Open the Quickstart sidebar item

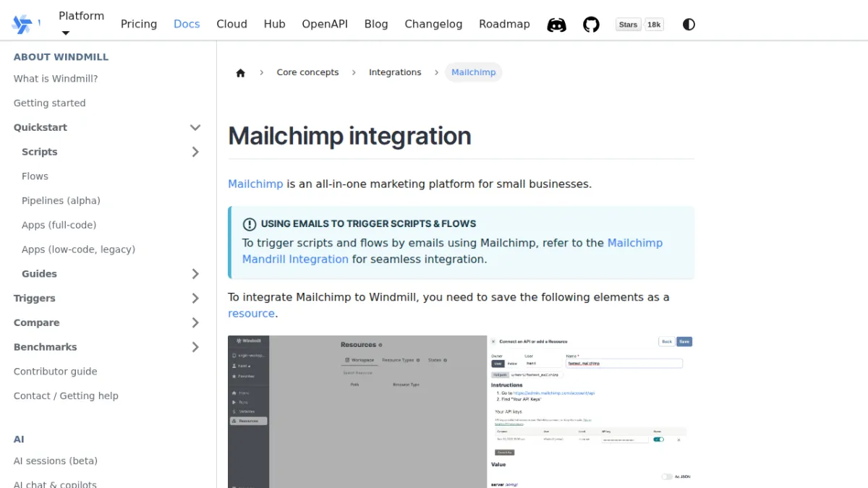pyautogui.click(x=41, y=127)
